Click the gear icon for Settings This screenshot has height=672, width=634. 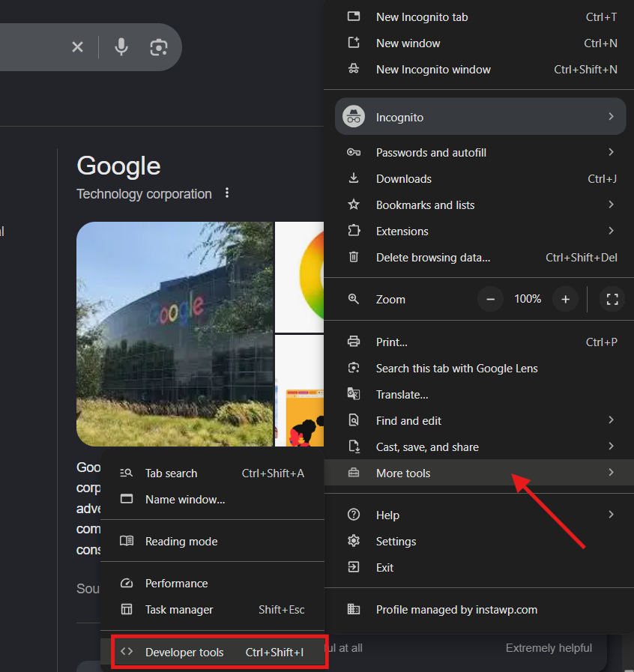[354, 541]
